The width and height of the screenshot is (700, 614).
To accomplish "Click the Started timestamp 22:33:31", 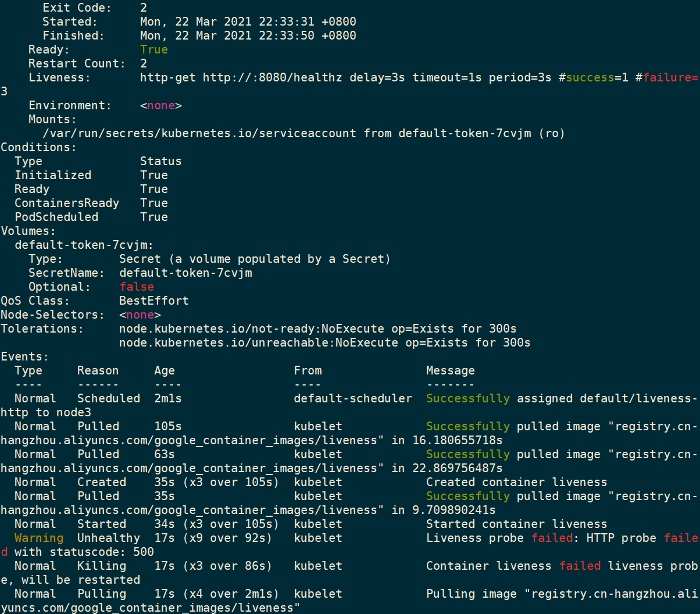I will (287, 22).
